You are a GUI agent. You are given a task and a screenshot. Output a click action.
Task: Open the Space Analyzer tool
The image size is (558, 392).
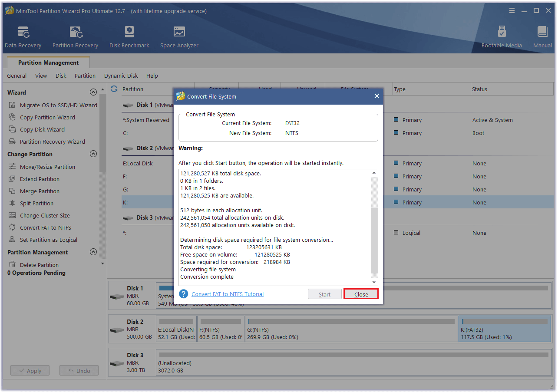pos(179,37)
